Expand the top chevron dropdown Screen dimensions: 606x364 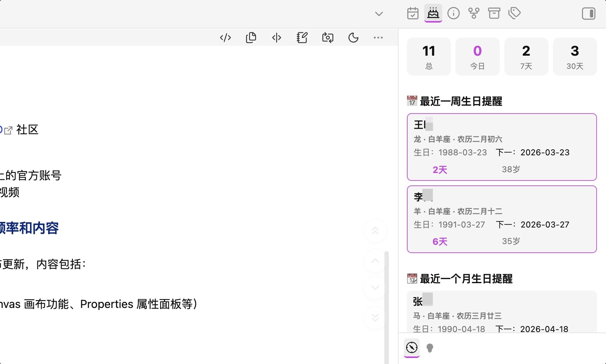[379, 14]
